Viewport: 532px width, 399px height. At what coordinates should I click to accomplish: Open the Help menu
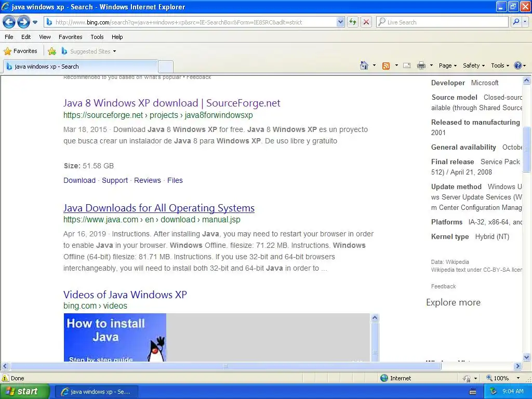117,37
